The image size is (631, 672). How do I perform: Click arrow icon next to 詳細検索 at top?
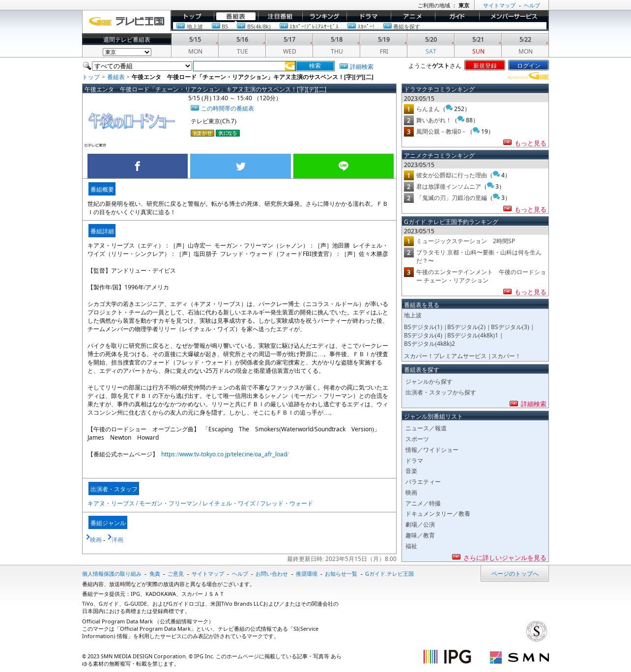[344, 66]
